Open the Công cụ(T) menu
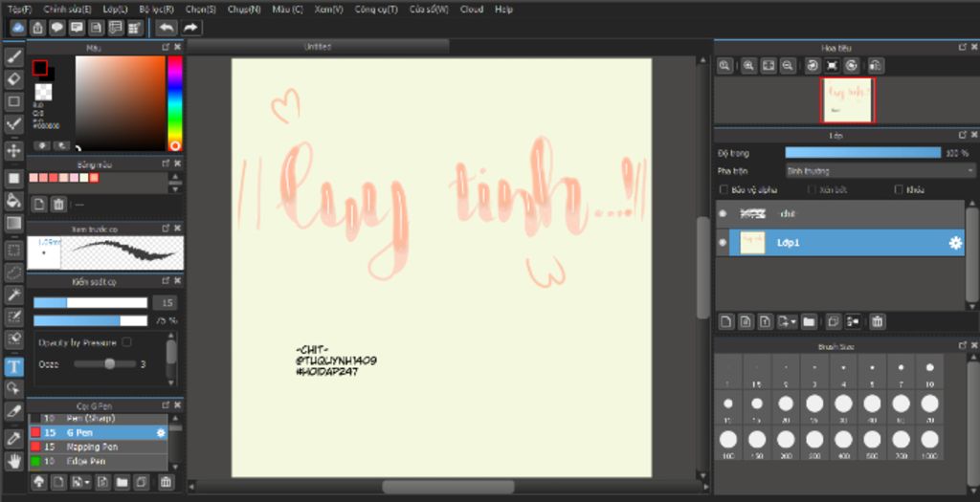Screen dimensions: 980x502 click(376, 10)
